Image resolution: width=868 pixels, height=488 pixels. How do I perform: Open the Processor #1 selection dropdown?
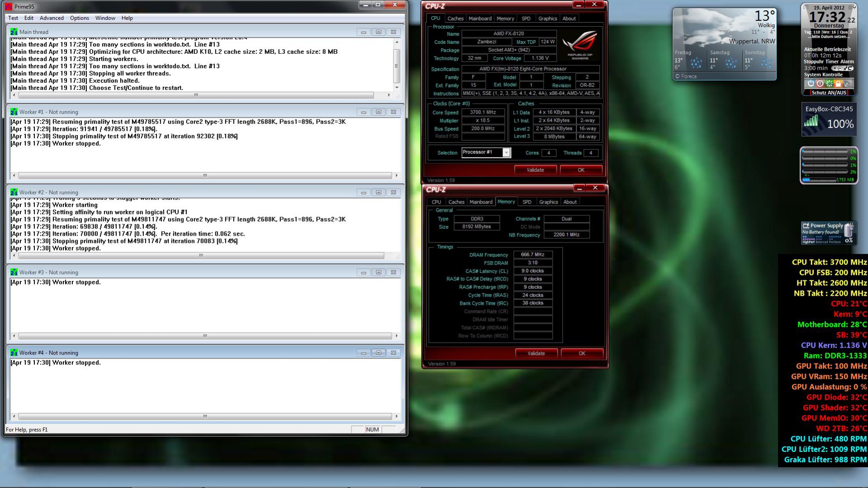click(507, 153)
